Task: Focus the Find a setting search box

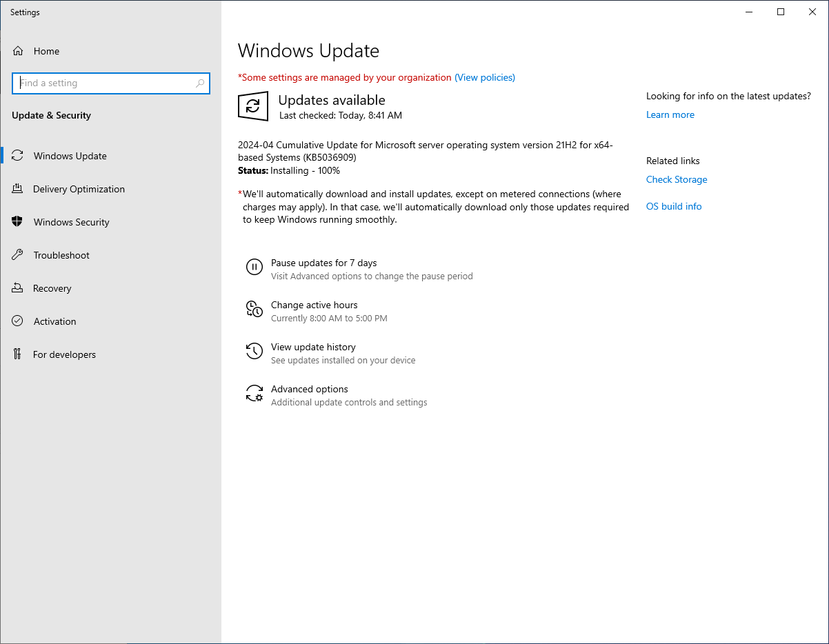Action: pyautogui.click(x=111, y=83)
